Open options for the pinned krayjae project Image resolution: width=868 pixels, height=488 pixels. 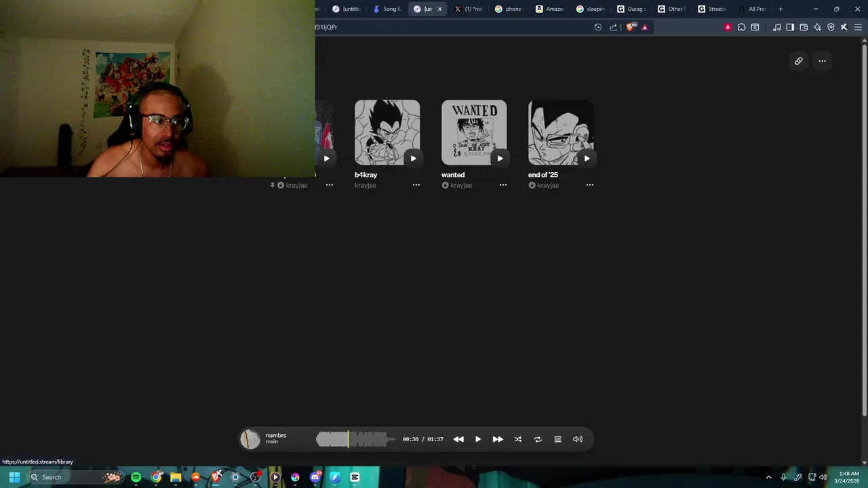click(330, 185)
